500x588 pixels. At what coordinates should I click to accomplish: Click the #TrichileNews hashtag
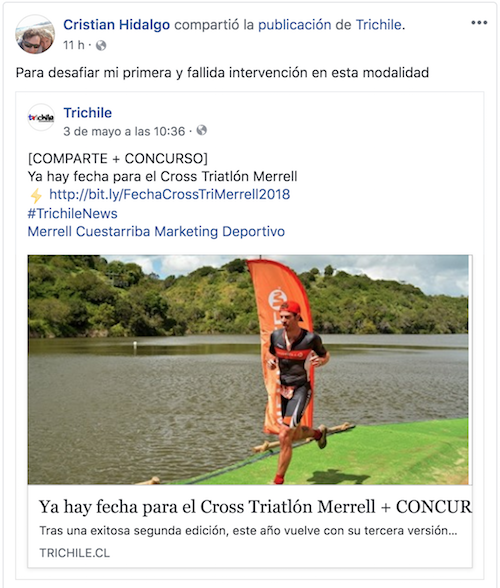pos(72,213)
